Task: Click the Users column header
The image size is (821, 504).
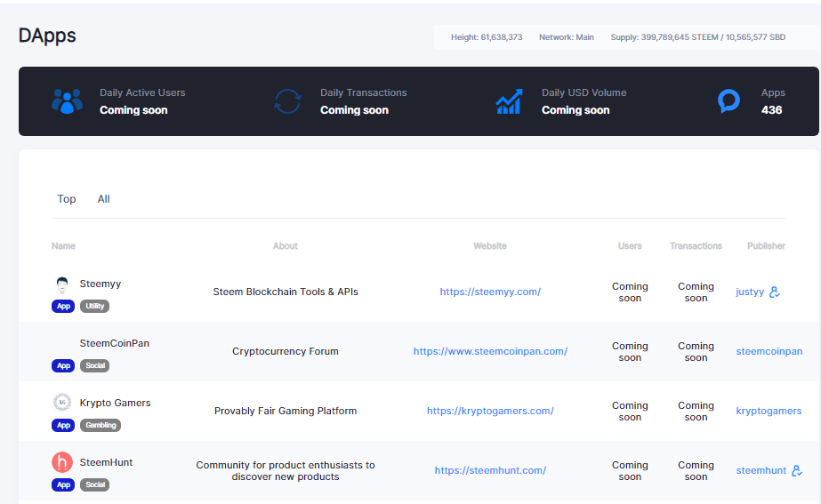Action: 630,246
